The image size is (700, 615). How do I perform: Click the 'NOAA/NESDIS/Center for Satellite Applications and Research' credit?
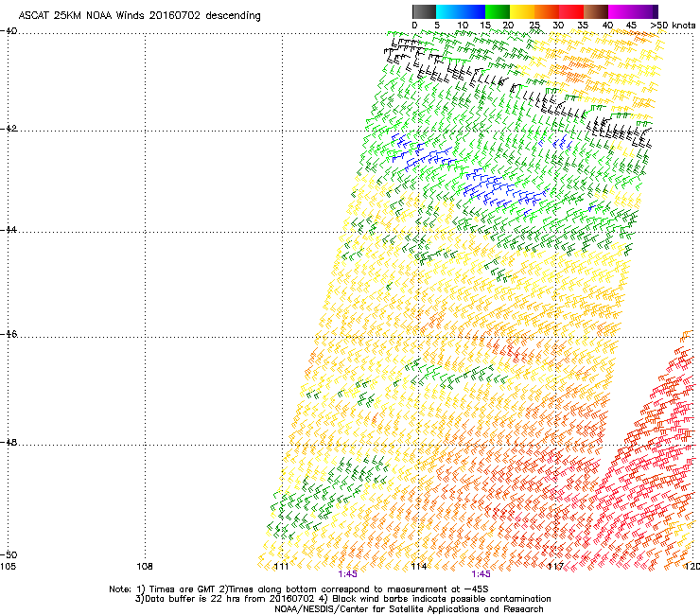(x=409, y=609)
